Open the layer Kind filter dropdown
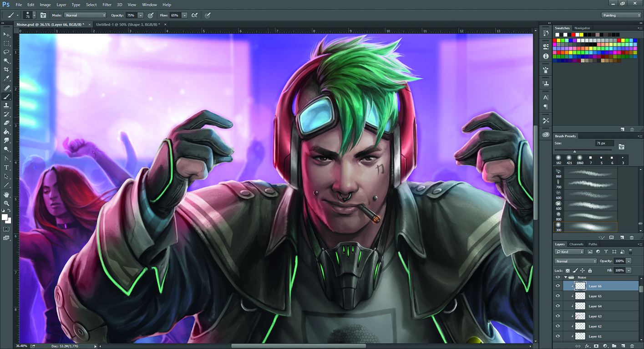The height and width of the screenshot is (349, 644). (569, 251)
